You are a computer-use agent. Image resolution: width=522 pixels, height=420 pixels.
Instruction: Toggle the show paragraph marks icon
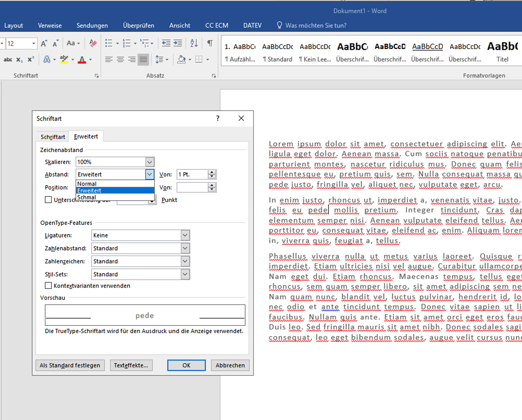(210, 43)
